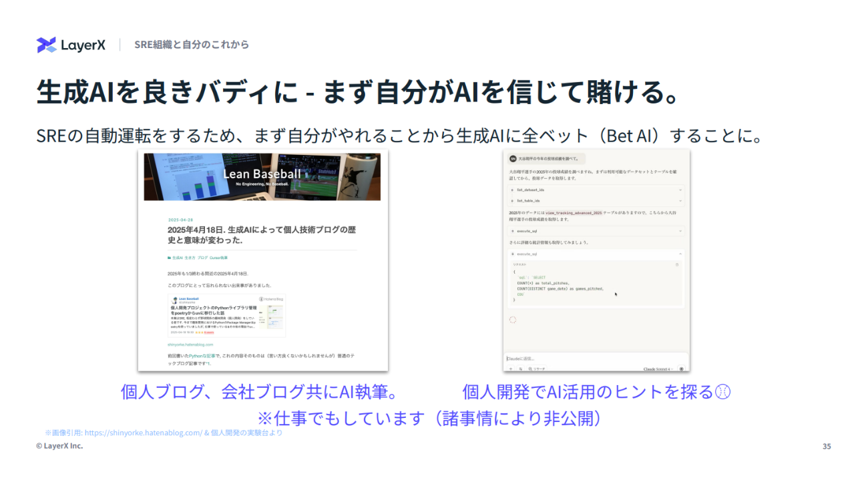The image size is (868, 488).
Task: Open the shinyorke.hatenablog.com link in the post
Action: 190,344
